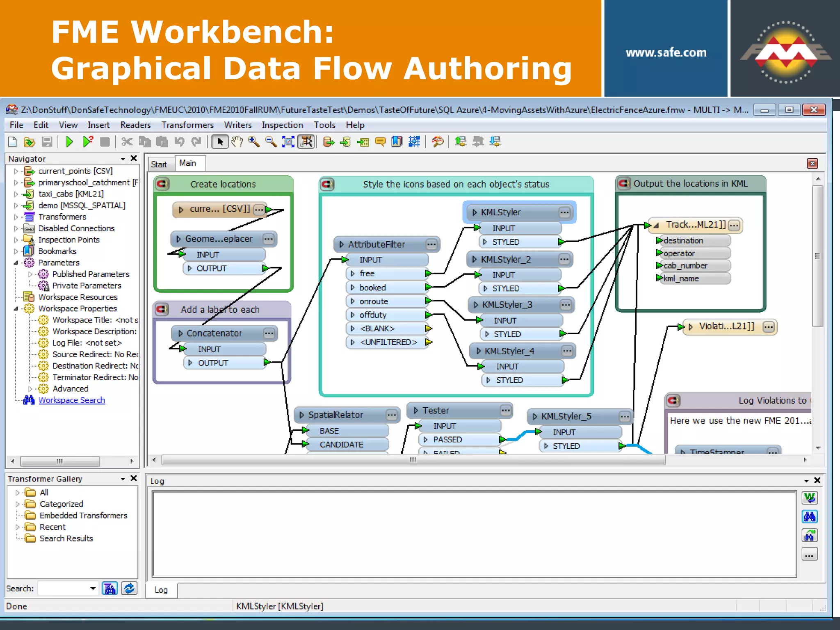Click the grid layout toolbar icon

coord(414,142)
